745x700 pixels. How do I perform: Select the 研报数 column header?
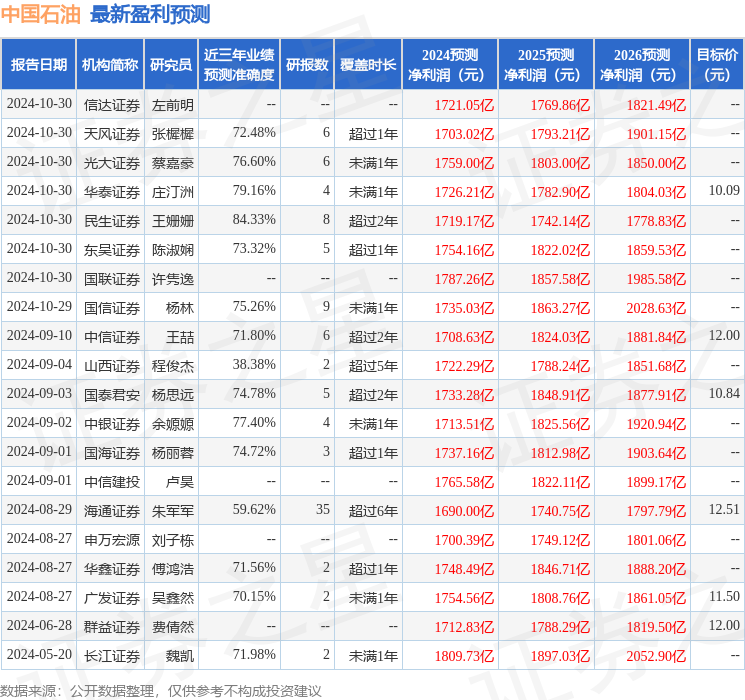[307, 65]
